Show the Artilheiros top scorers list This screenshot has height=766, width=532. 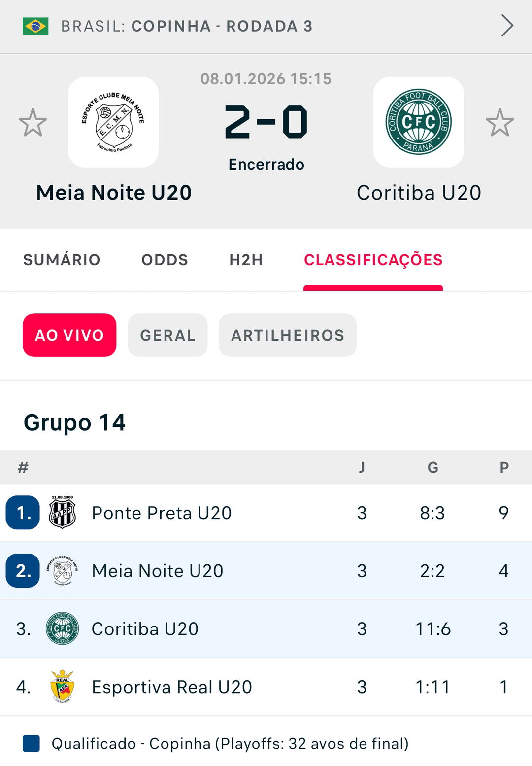288,335
